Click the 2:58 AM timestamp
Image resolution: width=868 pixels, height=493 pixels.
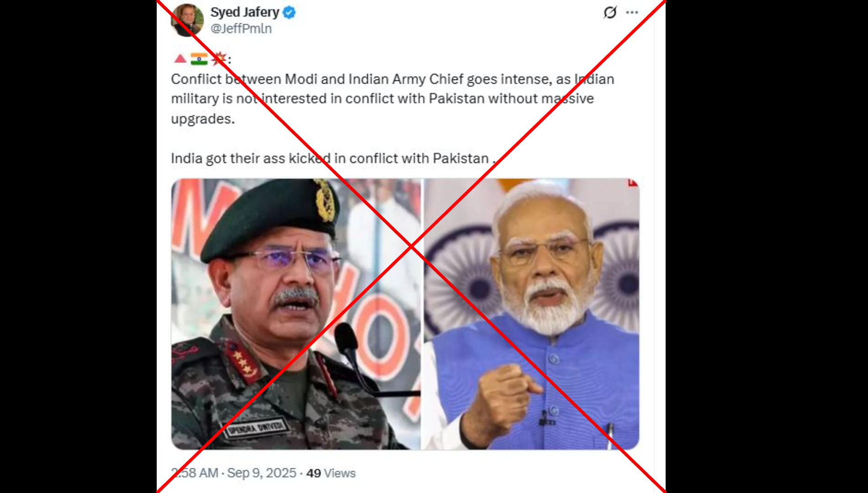pyautogui.click(x=195, y=473)
